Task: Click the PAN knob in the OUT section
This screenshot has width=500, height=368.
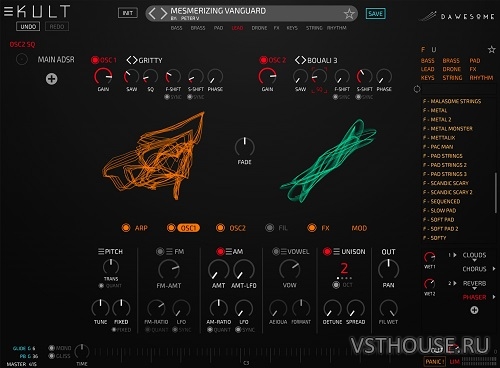Action: (x=388, y=269)
